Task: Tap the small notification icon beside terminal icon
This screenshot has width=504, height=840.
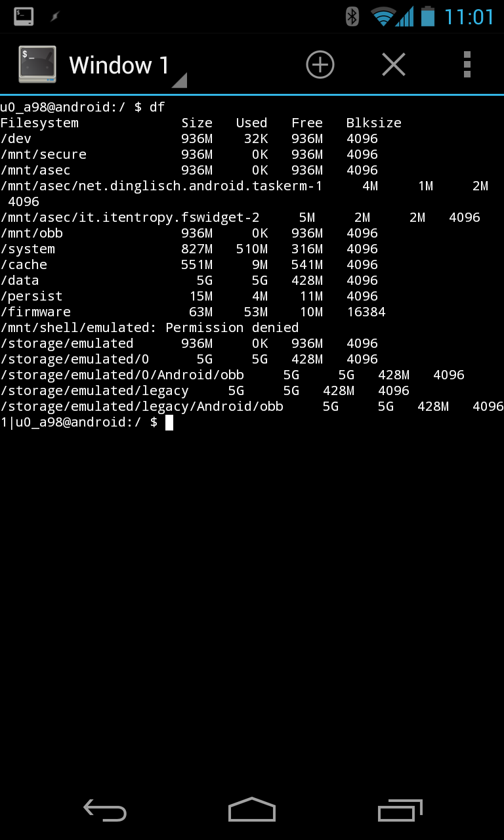Action: point(55,16)
